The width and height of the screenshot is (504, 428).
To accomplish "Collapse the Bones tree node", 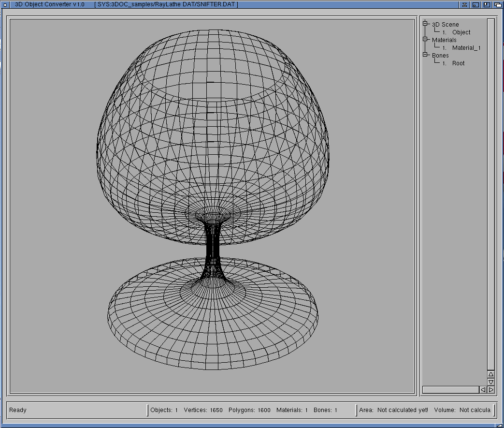I will tap(426, 55).
